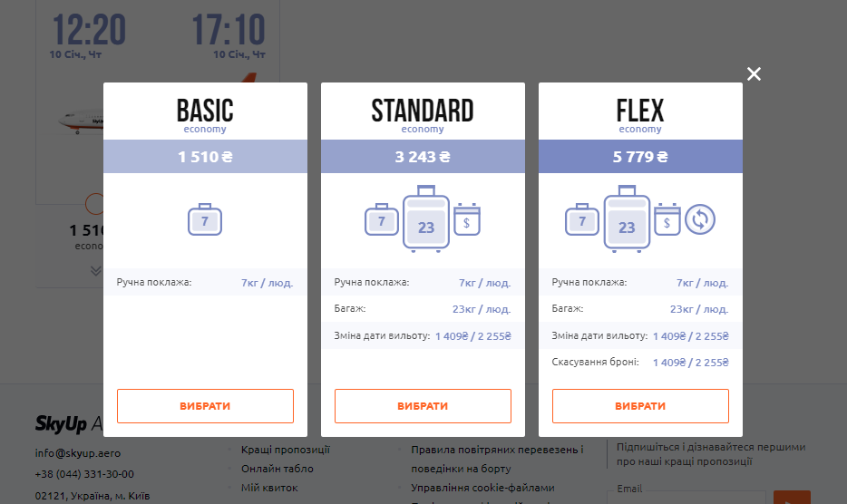Click the hand luggage icon in Basic fare

click(x=205, y=219)
